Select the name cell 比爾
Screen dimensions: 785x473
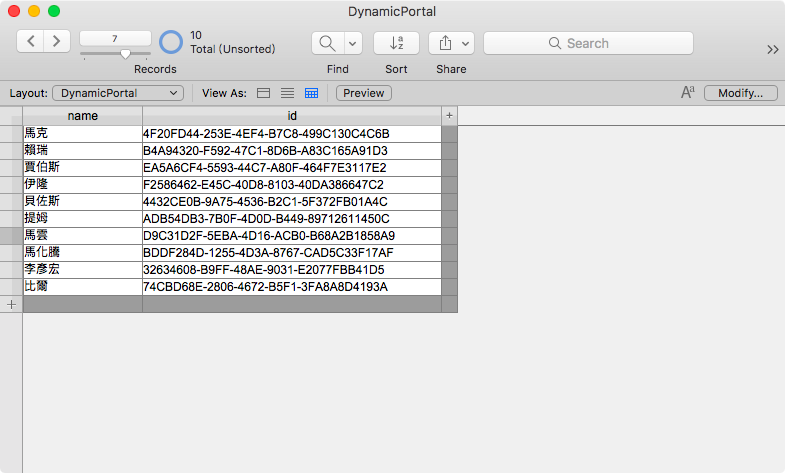coord(83,287)
